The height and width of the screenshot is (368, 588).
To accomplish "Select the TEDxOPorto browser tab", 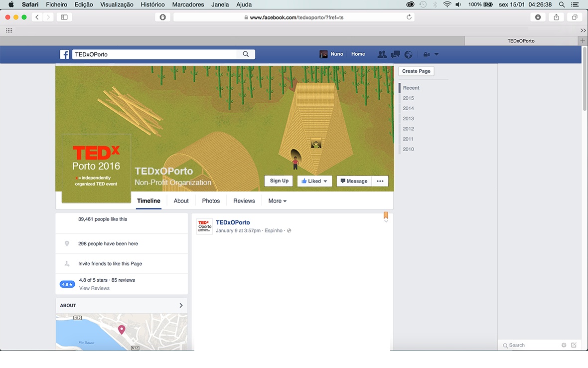I will (521, 40).
